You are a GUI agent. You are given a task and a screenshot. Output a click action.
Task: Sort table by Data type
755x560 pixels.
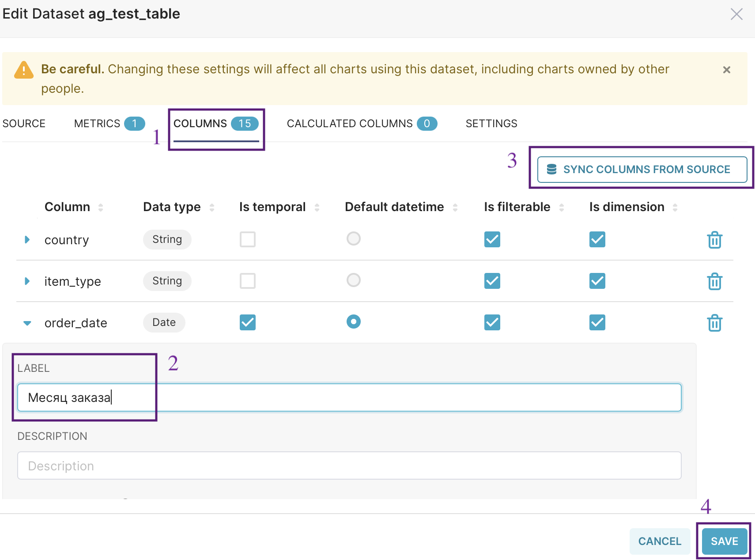[212, 207]
